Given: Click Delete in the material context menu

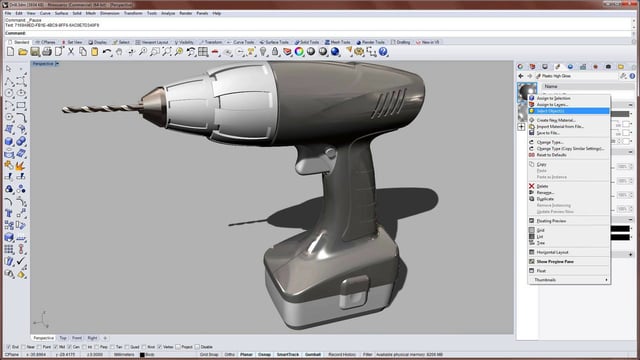Looking at the screenshot, I should coord(569,186).
